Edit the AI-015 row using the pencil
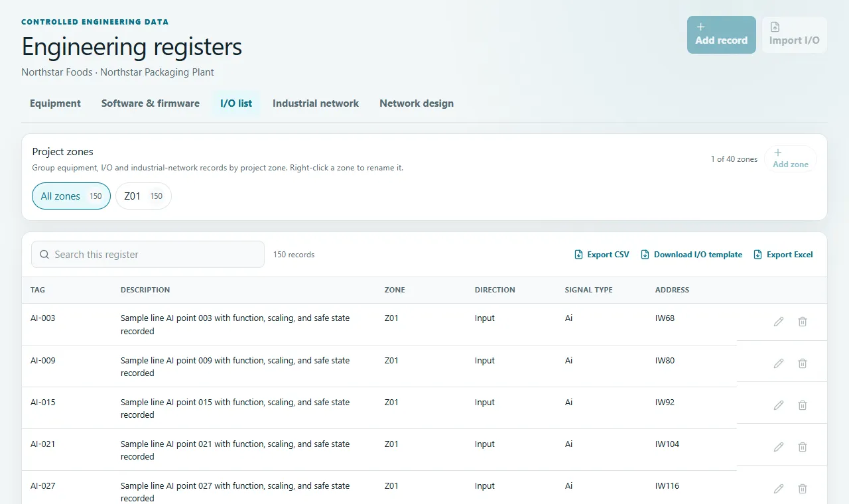 779,405
